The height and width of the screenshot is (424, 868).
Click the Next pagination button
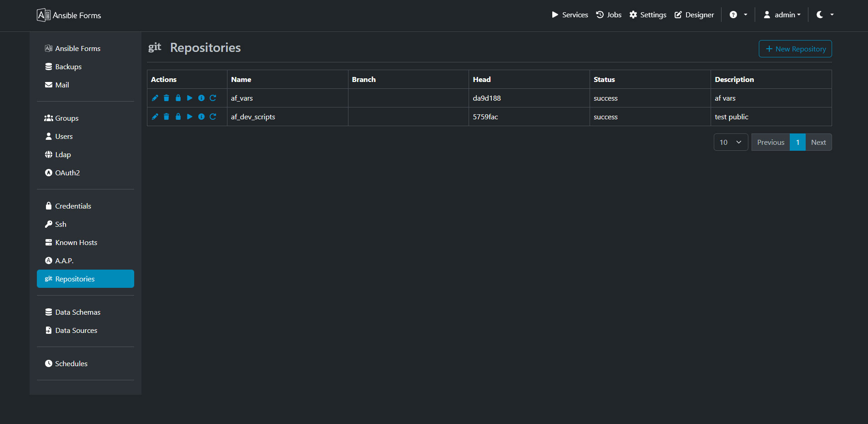[x=818, y=142]
